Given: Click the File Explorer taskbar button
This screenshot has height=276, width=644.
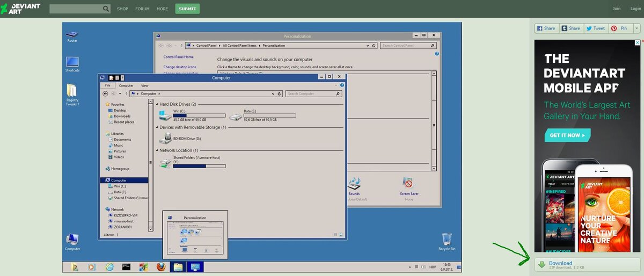Looking at the screenshot, I should click(178, 267).
